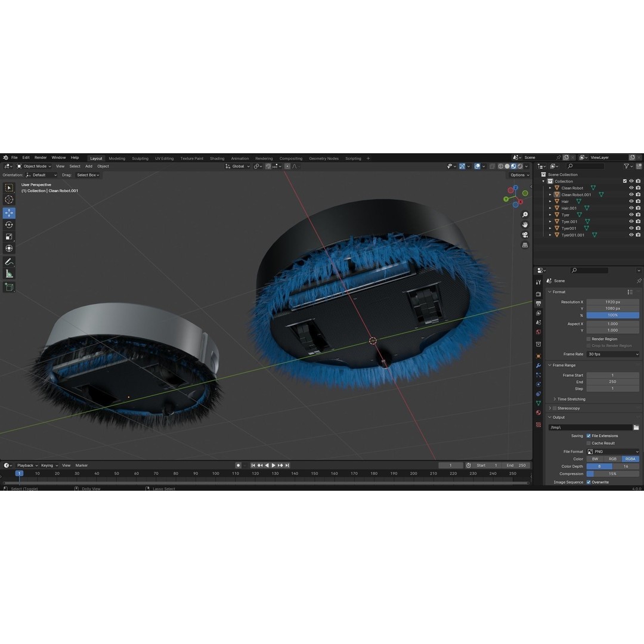Browse output path with the folder icon
The height and width of the screenshot is (644, 644).
click(636, 428)
